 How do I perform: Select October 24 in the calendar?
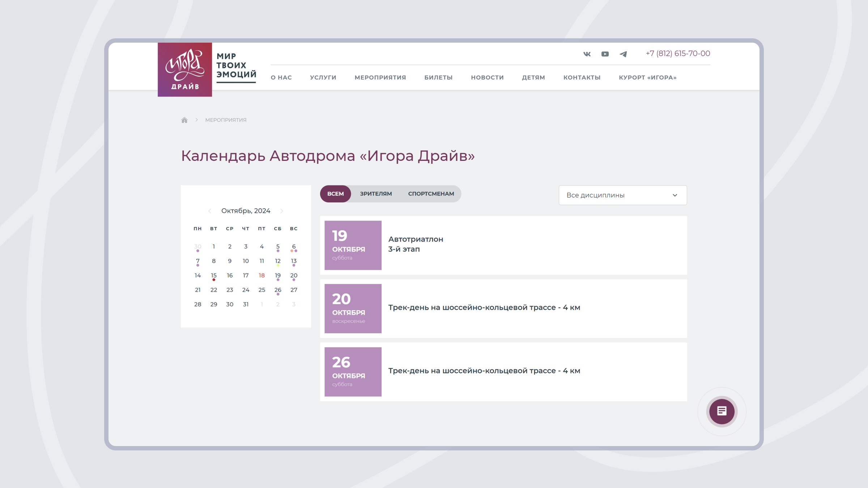pyautogui.click(x=246, y=290)
